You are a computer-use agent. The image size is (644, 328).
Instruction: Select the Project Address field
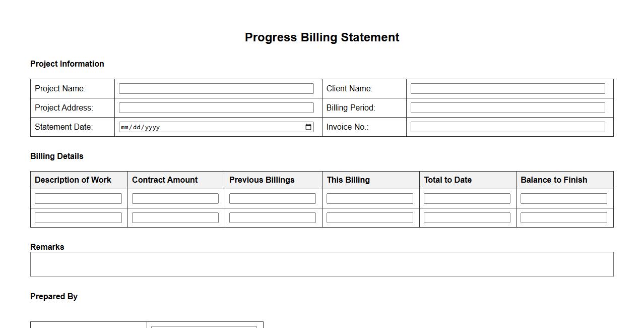click(x=216, y=108)
